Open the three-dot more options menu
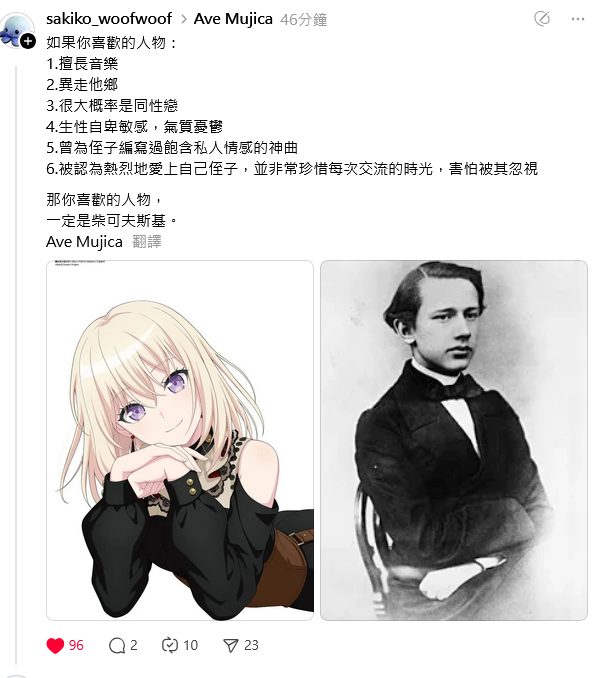 pyautogui.click(x=577, y=19)
